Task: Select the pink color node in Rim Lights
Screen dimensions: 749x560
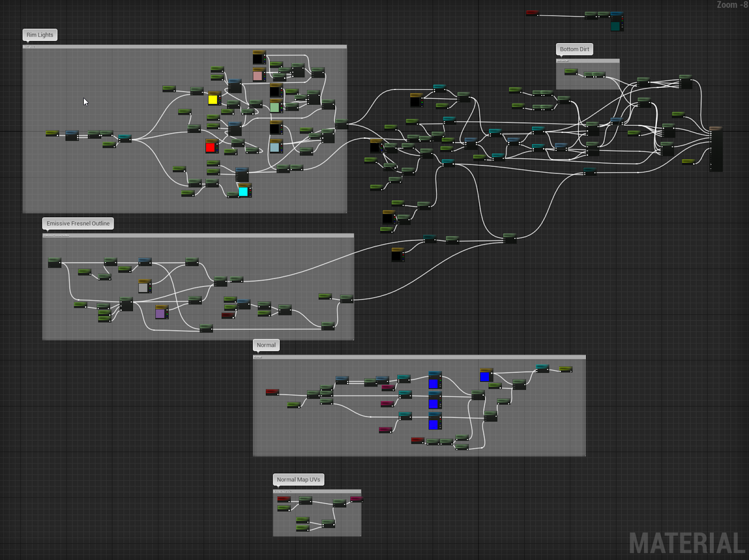Action: (x=258, y=75)
